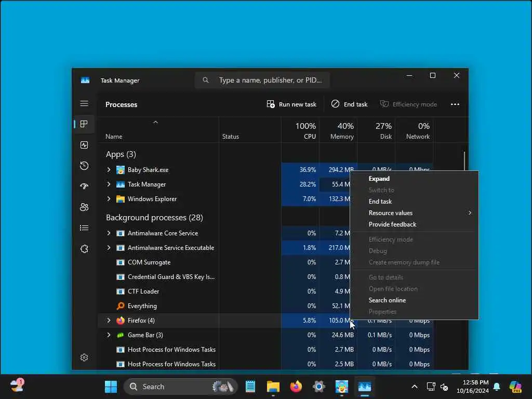532x399 pixels.
Task: Click the End task toolbar button
Action: tap(350, 104)
